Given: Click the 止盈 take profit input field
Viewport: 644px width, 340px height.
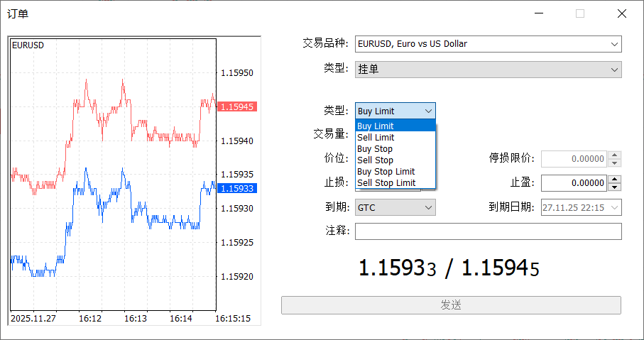Looking at the screenshot, I should (x=574, y=183).
